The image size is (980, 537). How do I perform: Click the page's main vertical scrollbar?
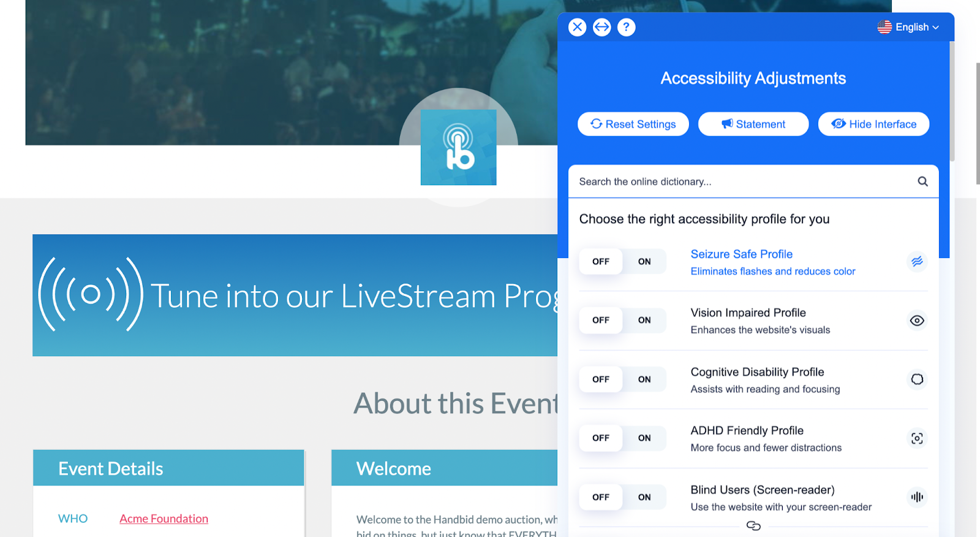click(x=978, y=123)
